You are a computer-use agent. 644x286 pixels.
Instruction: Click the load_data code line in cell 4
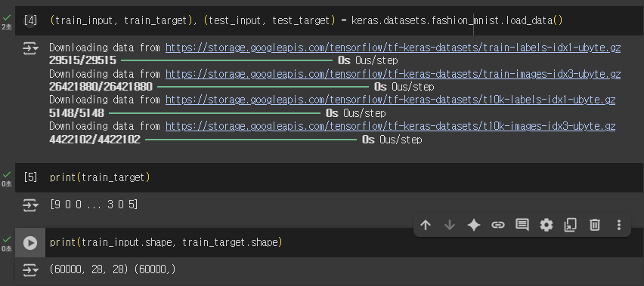point(306,20)
